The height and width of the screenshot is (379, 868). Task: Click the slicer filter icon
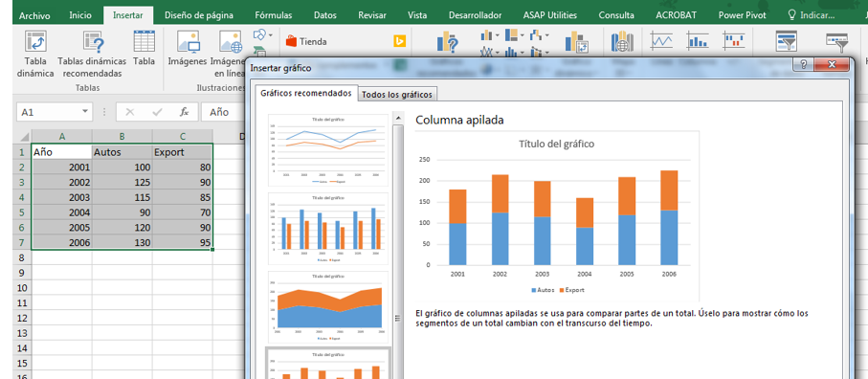point(786,41)
